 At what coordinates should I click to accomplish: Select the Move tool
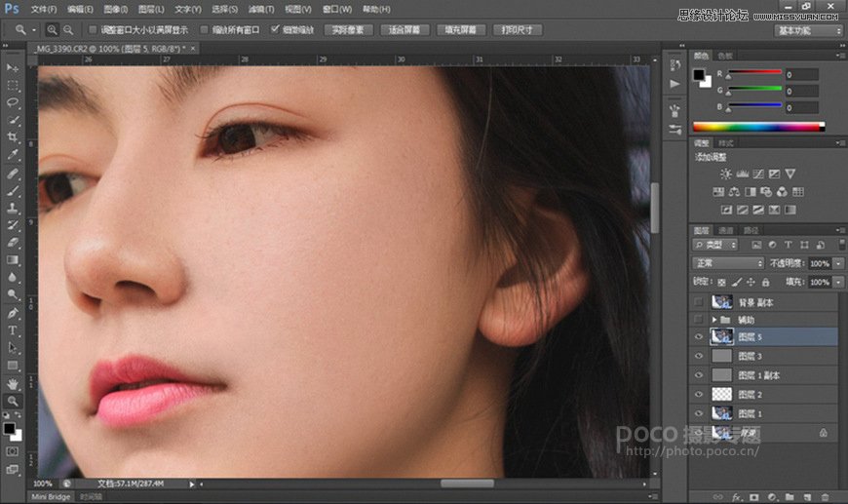(14, 67)
